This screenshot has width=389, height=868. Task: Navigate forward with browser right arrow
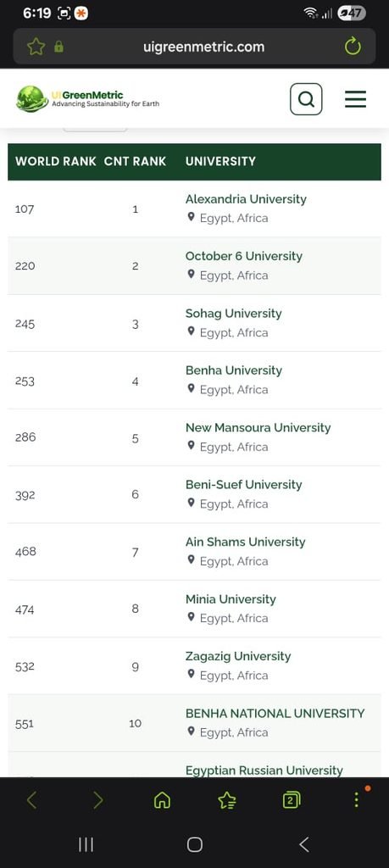pos(97,800)
